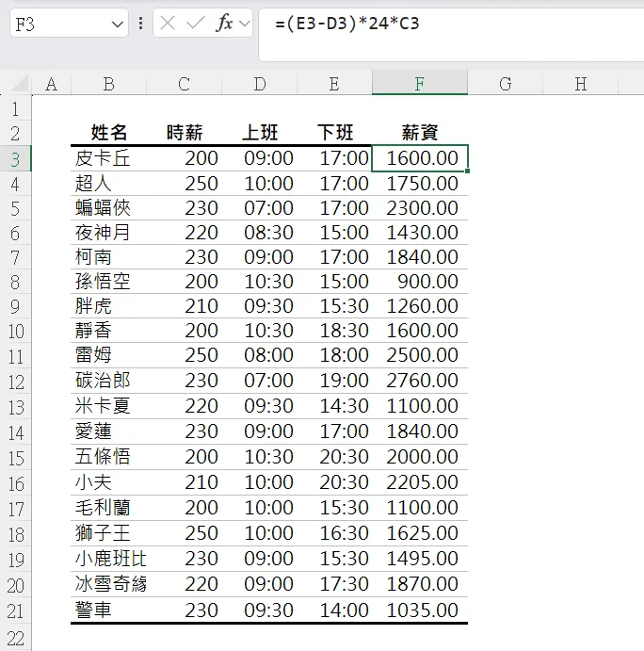Screen dimensions: 644x651
Task: Select column G header
Action: 506,84
